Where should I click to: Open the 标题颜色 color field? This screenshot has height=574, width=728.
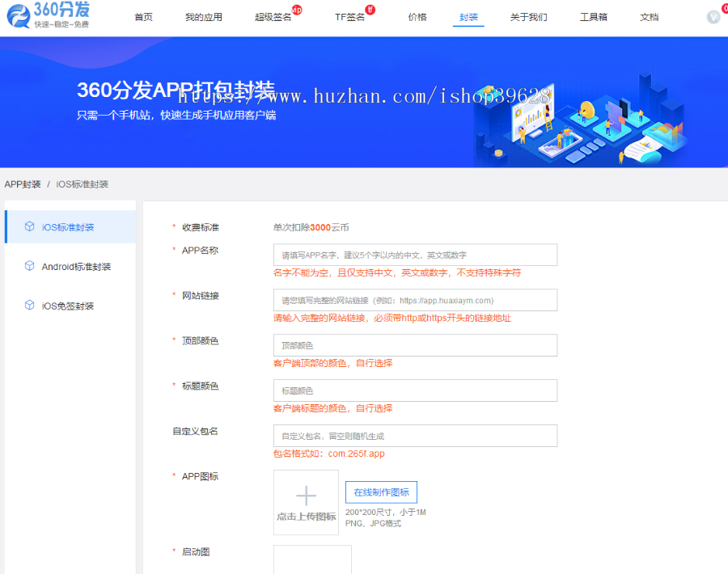tap(415, 390)
